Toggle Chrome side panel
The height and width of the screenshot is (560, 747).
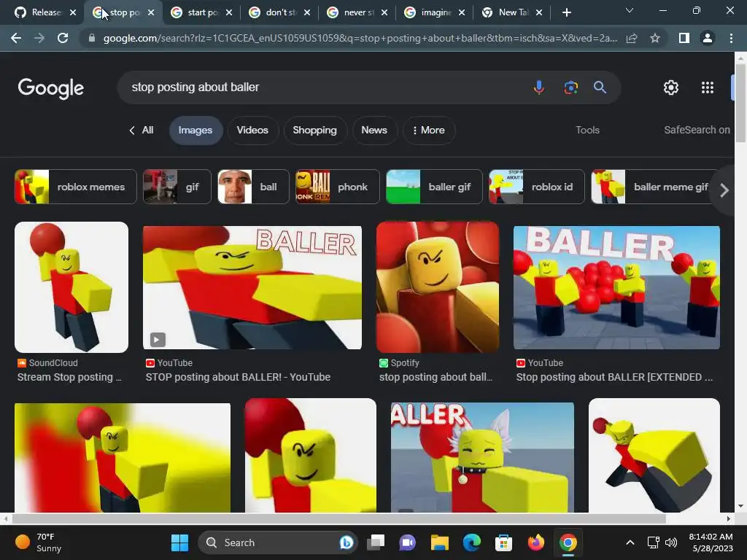pyautogui.click(x=684, y=38)
